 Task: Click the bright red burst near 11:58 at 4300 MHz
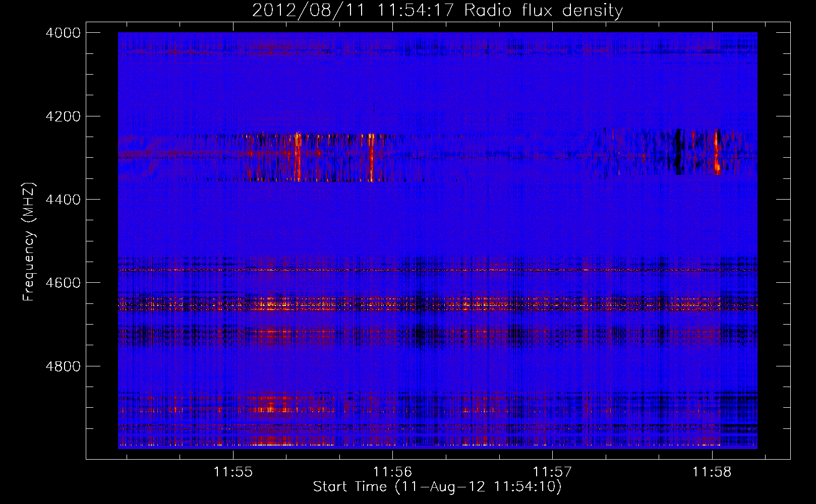point(717,152)
